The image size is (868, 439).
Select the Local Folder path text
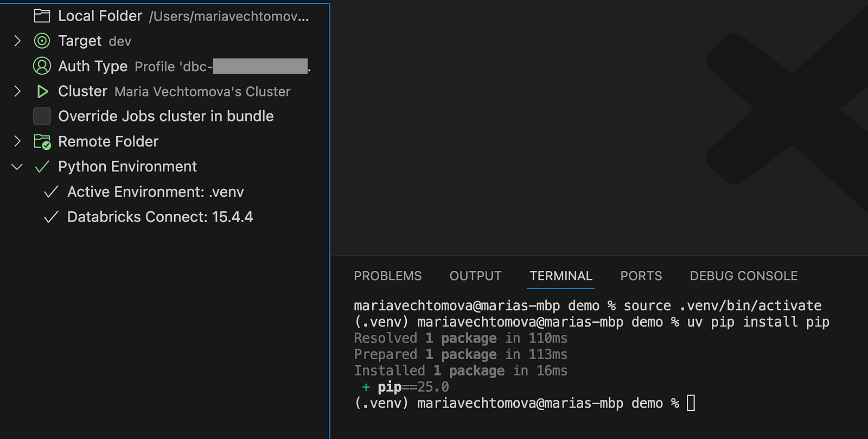point(229,16)
